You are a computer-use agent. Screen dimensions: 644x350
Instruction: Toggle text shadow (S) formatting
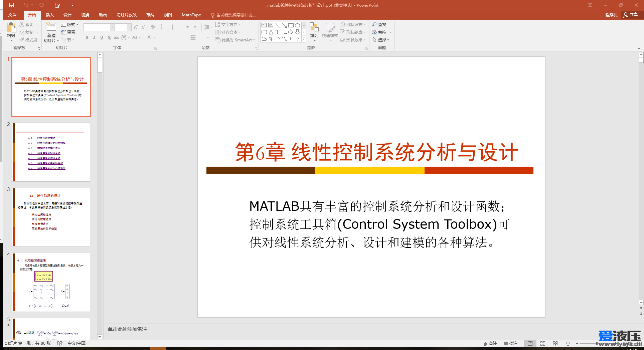(x=109, y=37)
